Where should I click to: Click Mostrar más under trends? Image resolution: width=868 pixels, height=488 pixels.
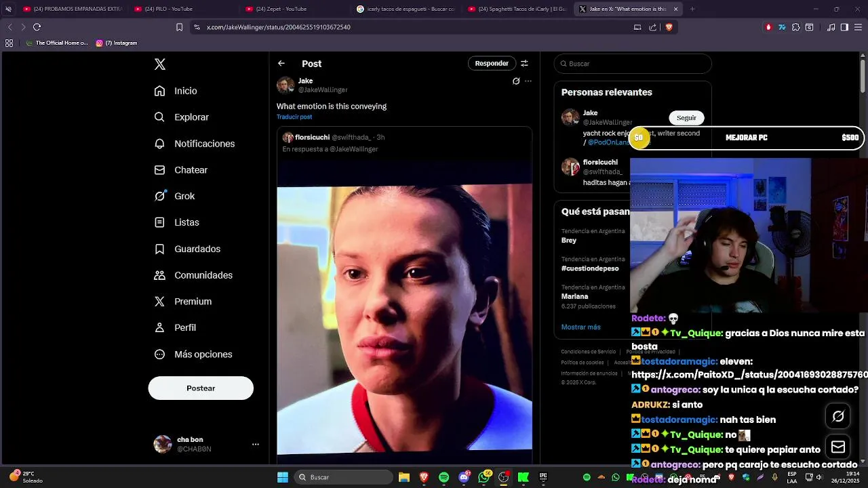(580, 327)
